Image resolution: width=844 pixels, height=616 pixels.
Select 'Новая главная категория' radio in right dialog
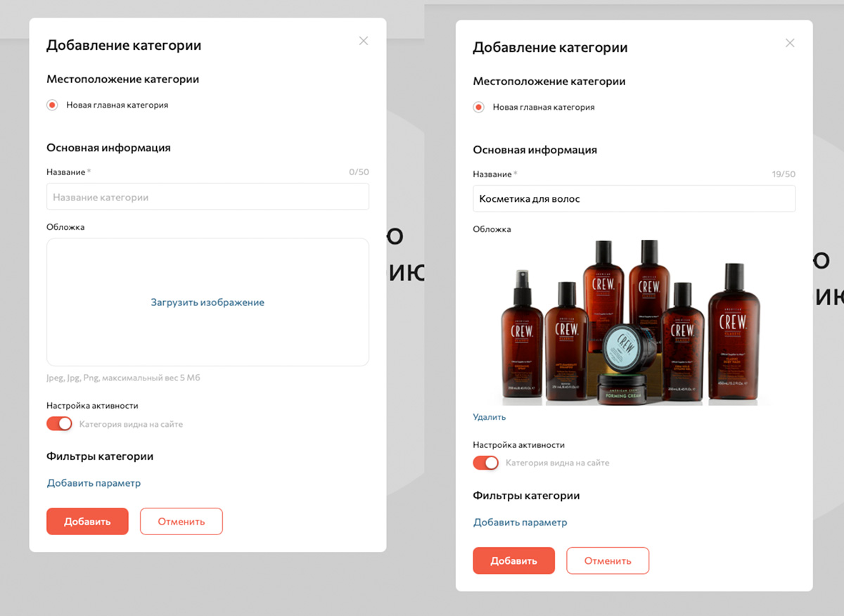(x=479, y=107)
